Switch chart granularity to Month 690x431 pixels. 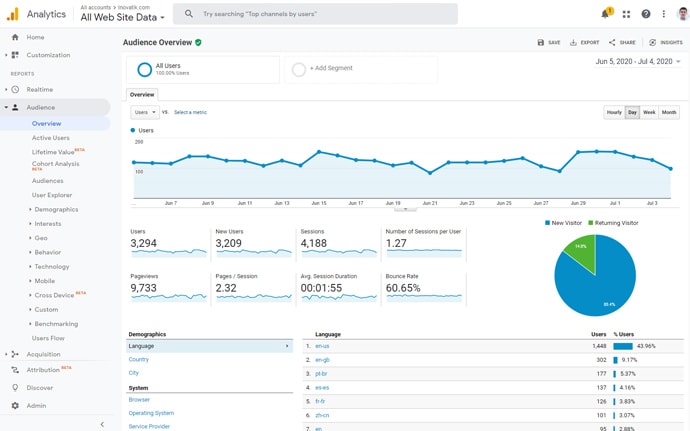pos(669,112)
